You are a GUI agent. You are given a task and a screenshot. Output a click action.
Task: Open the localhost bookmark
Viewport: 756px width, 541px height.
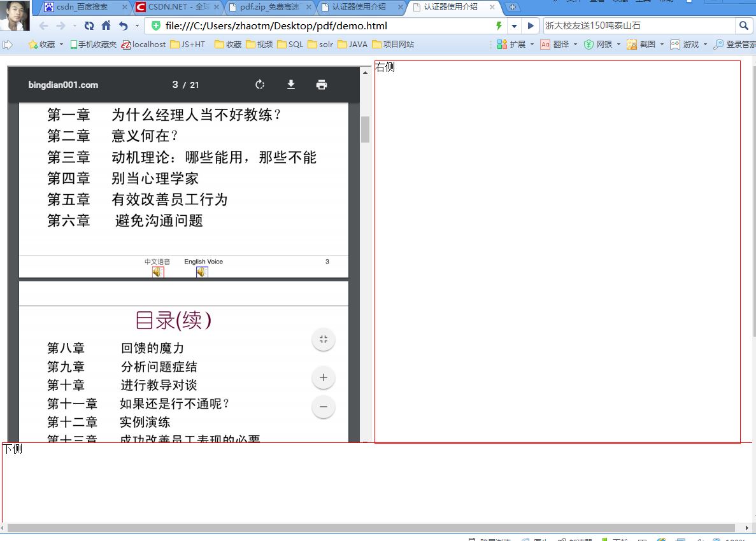[143, 45]
